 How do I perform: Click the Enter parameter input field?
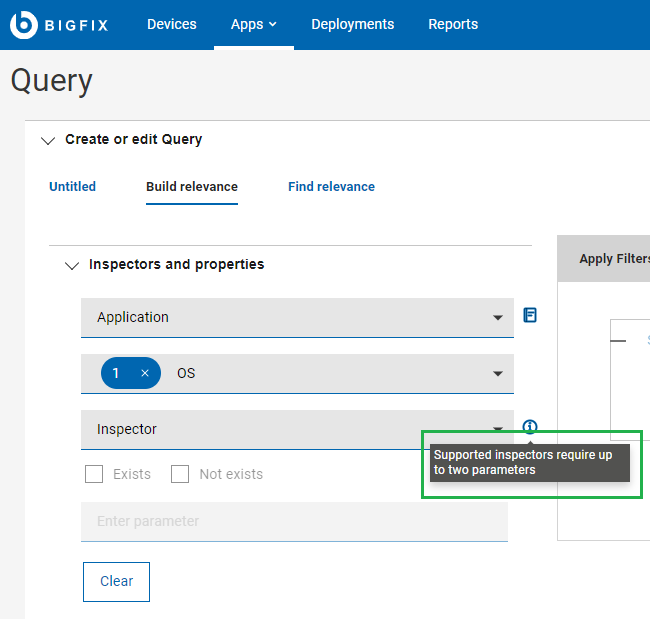click(x=294, y=521)
